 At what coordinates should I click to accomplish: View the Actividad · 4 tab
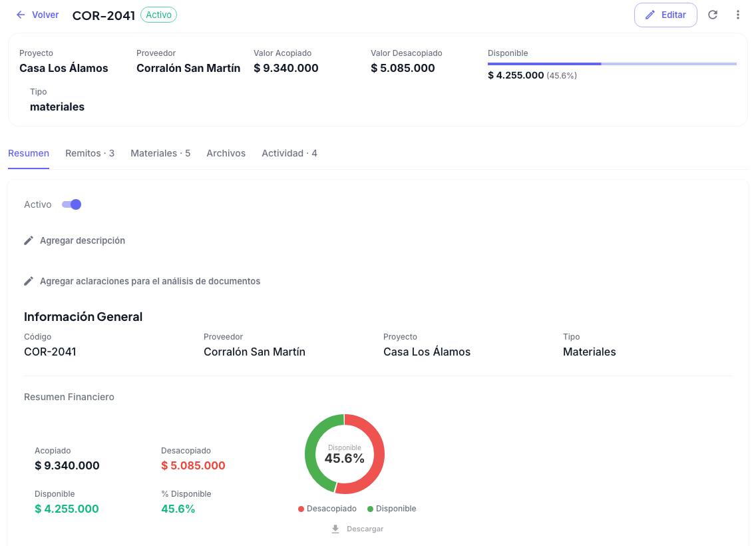coord(289,153)
